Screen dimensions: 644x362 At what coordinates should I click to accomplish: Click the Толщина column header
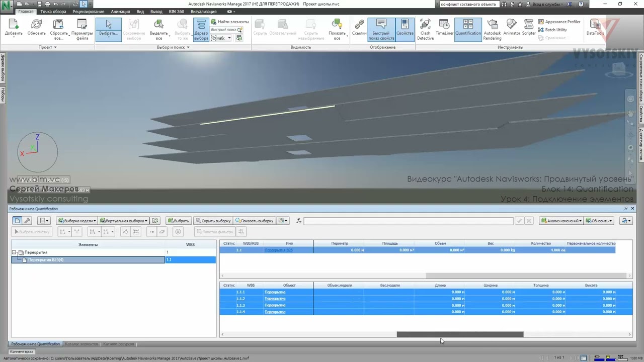[x=541, y=285]
